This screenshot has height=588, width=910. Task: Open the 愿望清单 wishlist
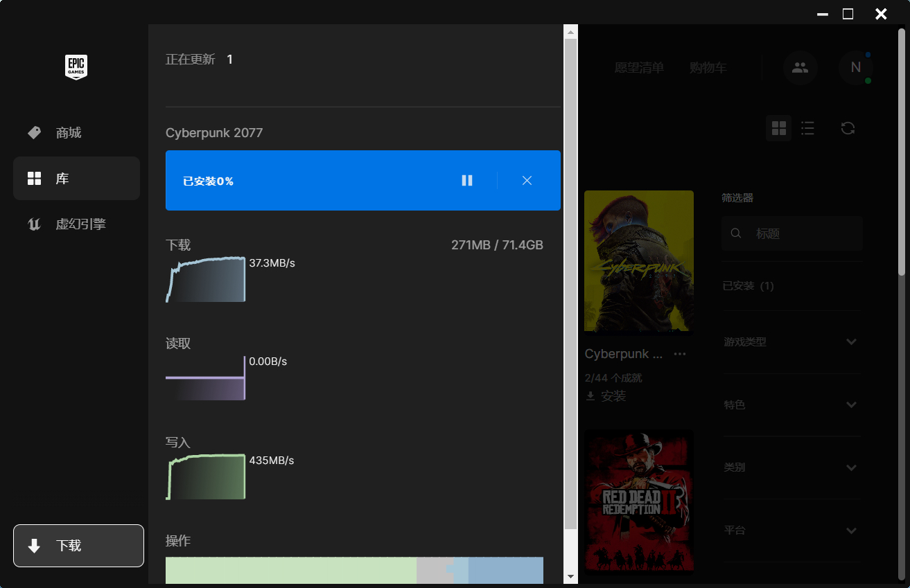pos(639,68)
